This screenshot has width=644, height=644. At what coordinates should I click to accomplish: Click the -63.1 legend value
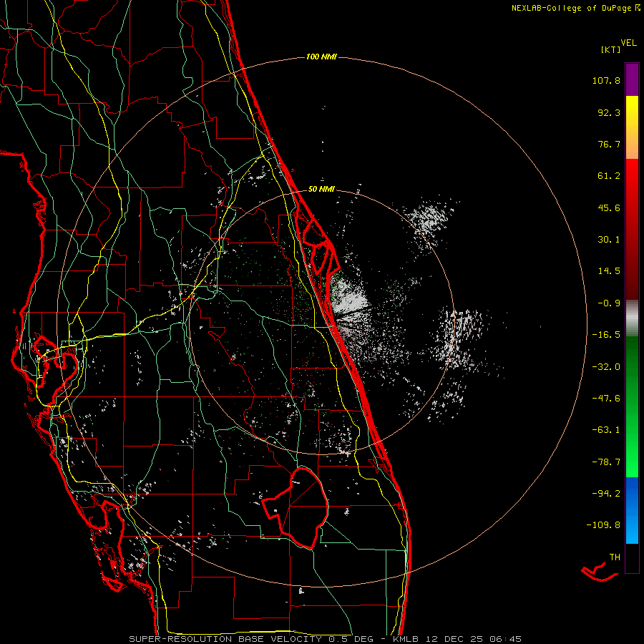pos(606,430)
